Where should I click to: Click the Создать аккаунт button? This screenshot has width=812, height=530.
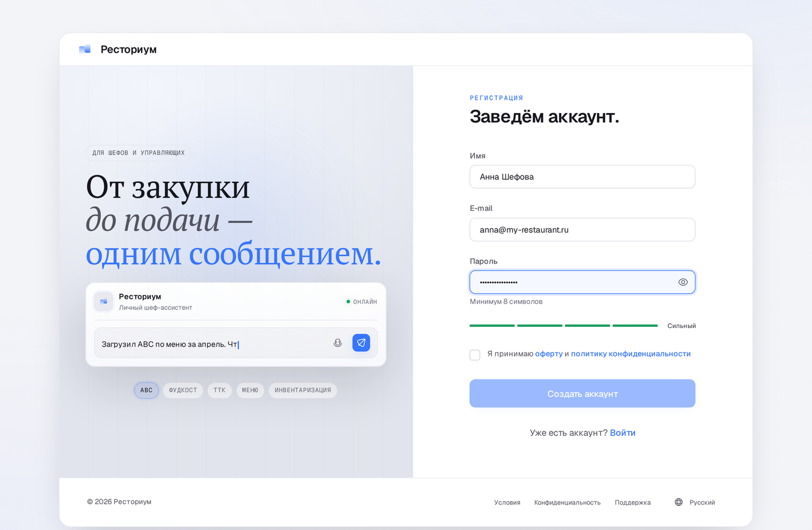(x=582, y=394)
